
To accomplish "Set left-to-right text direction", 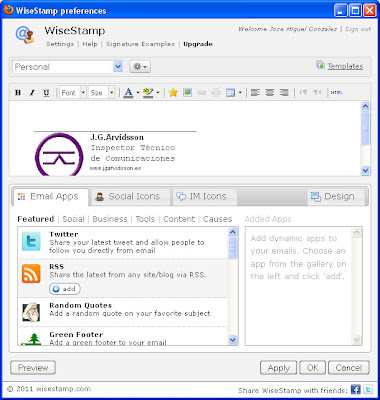I will click(303, 92).
